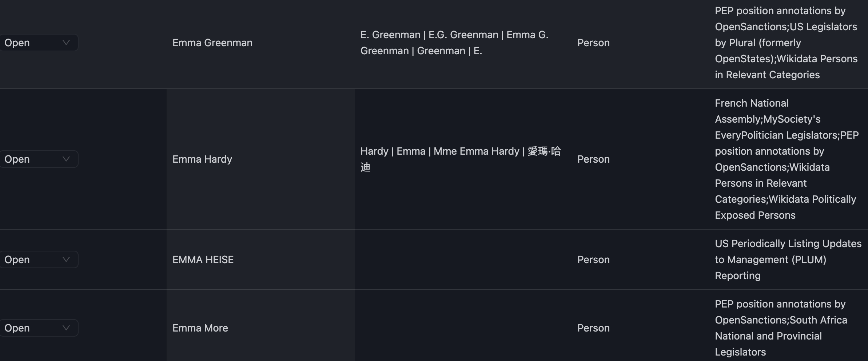Select the datasets cell mentioning French National Assembly

tap(786, 159)
